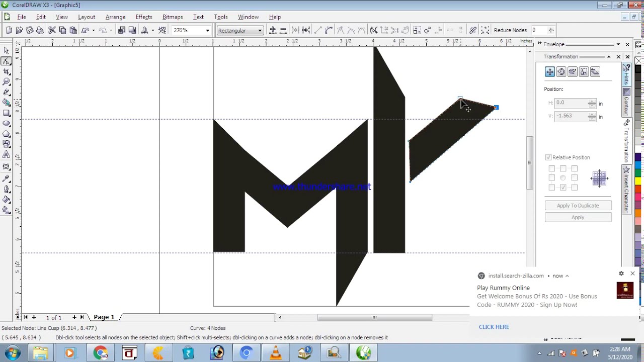Click the New document icon

click(x=9, y=30)
